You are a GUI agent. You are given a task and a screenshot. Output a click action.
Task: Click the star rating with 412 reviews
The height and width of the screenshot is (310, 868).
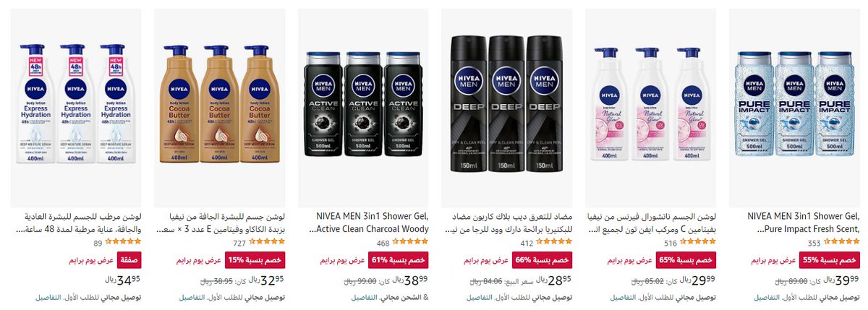click(x=554, y=242)
